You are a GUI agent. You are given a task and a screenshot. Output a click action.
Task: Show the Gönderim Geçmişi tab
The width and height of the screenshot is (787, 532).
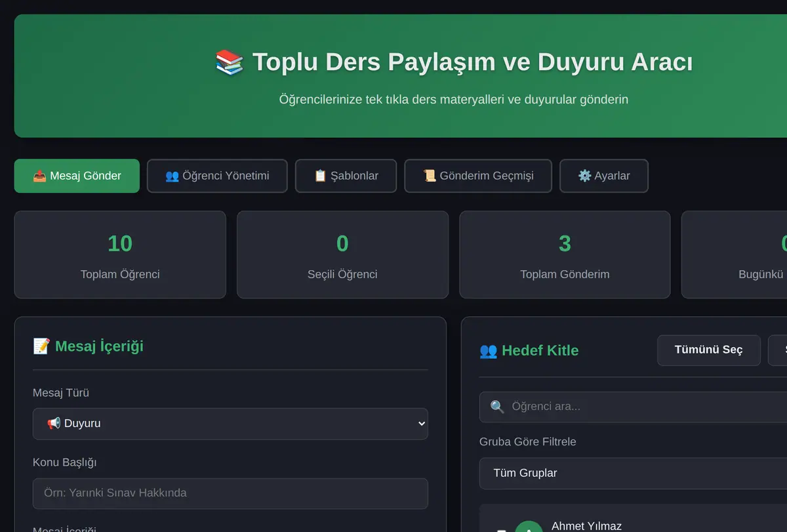click(x=478, y=176)
